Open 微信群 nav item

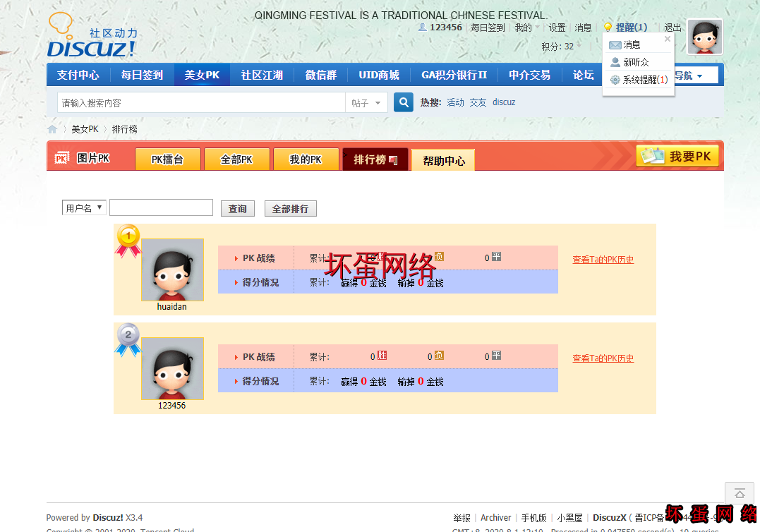click(321, 75)
